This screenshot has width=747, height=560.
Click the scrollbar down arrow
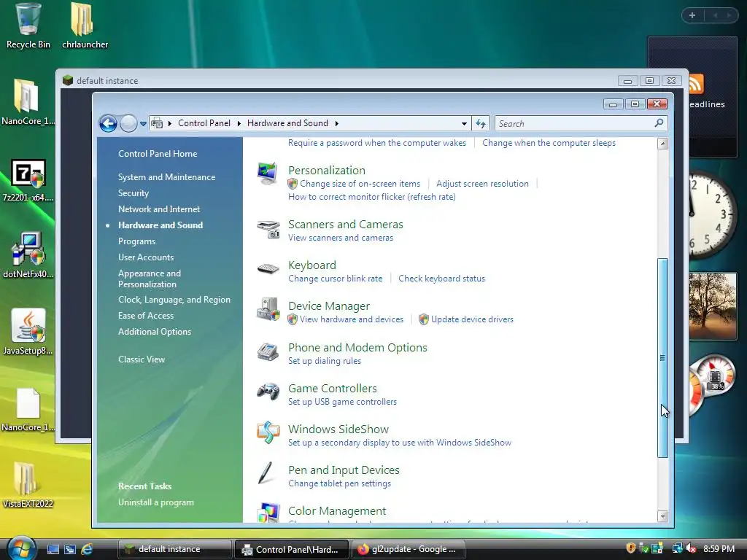(662, 516)
